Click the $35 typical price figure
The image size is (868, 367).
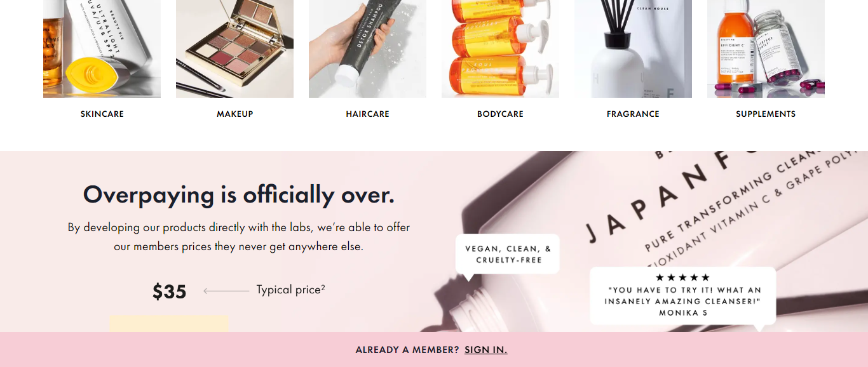tap(169, 291)
